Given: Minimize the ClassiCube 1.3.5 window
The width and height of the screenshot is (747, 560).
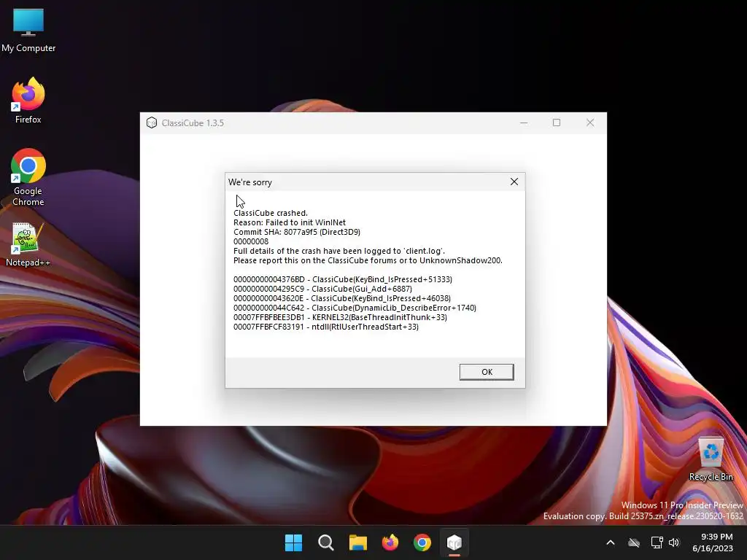Looking at the screenshot, I should (x=524, y=122).
